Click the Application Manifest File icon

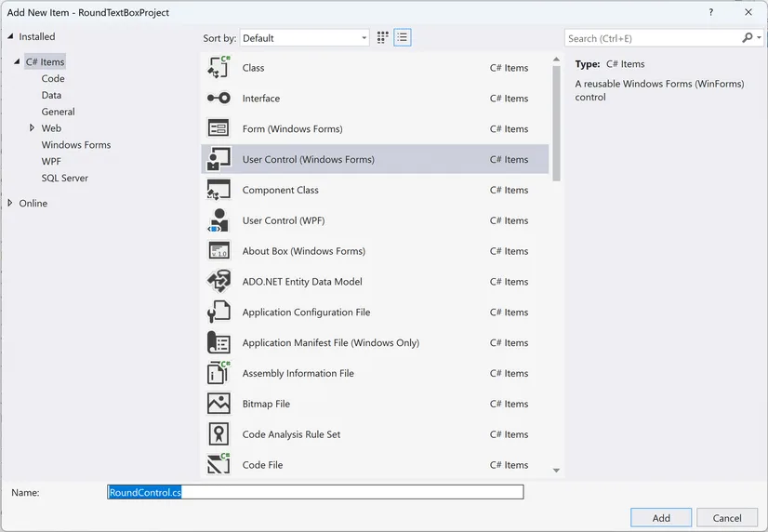pos(218,342)
